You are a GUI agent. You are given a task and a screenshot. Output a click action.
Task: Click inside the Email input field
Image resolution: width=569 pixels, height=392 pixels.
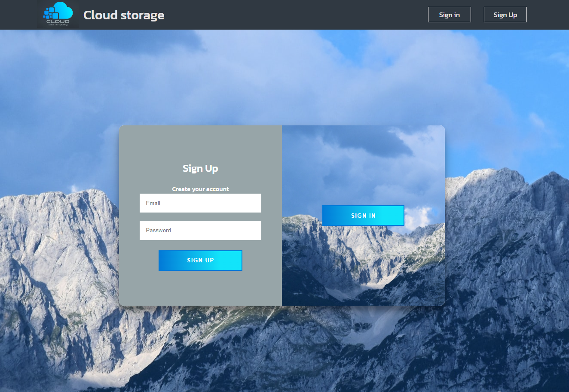tap(200, 203)
